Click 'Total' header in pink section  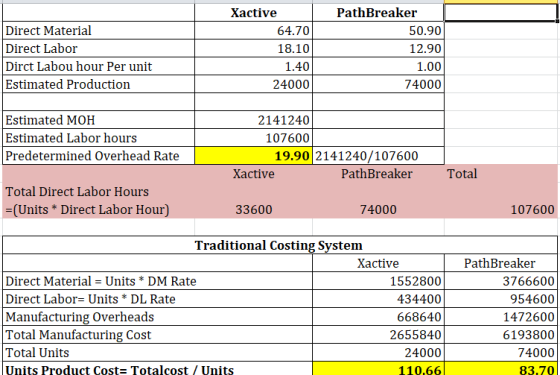point(462,174)
